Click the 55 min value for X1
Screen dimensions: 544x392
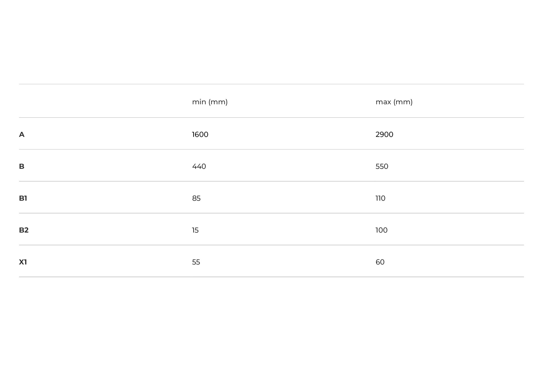coord(196,262)
